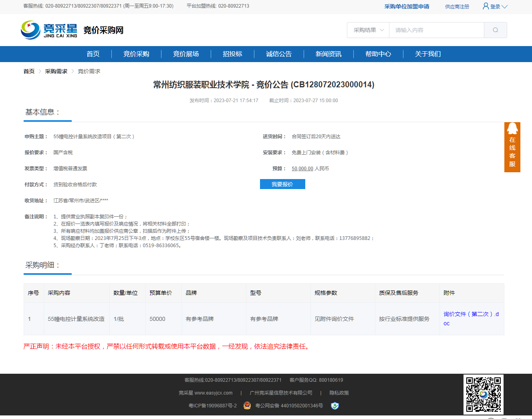The width and height of the screenshot is (532, 419).
Task: Click the green shield icon in footer
Action: [335, 406]
